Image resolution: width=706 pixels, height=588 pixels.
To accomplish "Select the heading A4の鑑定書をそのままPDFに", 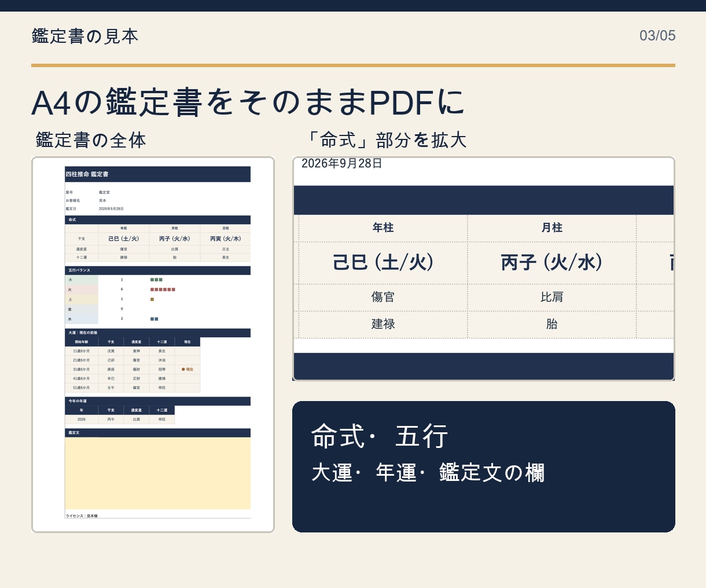I will pos(248,102).
